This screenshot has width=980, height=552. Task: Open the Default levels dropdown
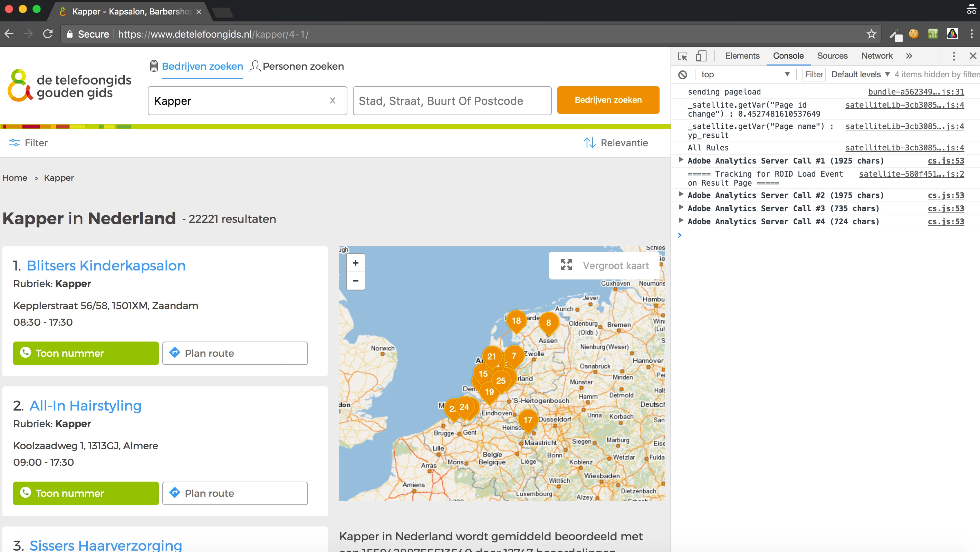click(860, 75)
